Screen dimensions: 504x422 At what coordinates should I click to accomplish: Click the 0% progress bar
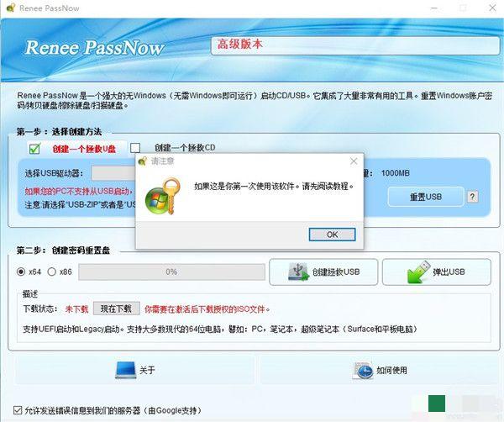coord(171,272)
